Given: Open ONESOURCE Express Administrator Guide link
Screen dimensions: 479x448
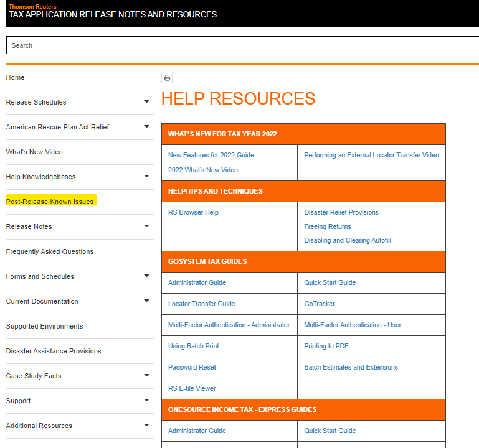Looking at the screenshot, I should pyautogui.click(x=197, y=431).
